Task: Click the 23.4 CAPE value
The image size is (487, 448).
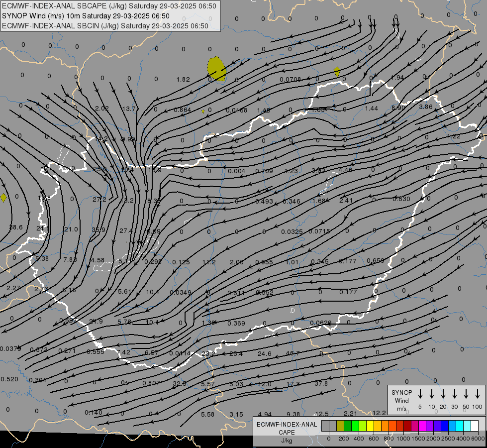Action: [236, 353]
